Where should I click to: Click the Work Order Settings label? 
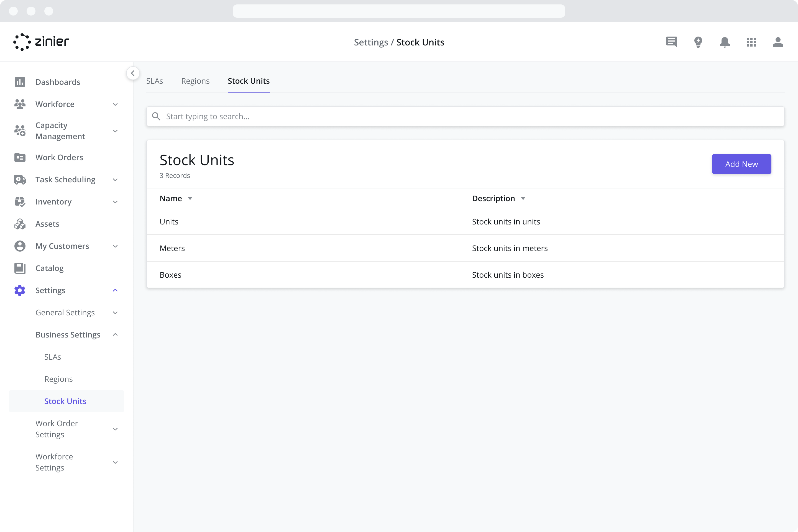coord(57,429)
